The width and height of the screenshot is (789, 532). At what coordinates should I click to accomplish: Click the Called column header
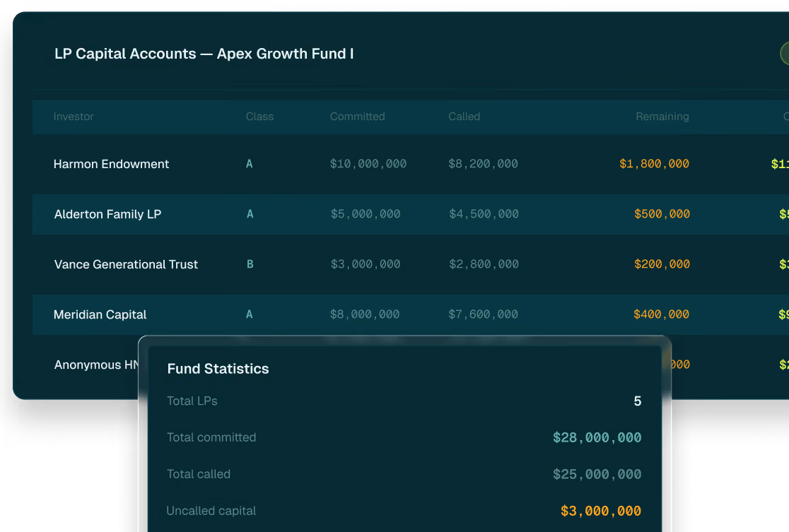point(464,117)
